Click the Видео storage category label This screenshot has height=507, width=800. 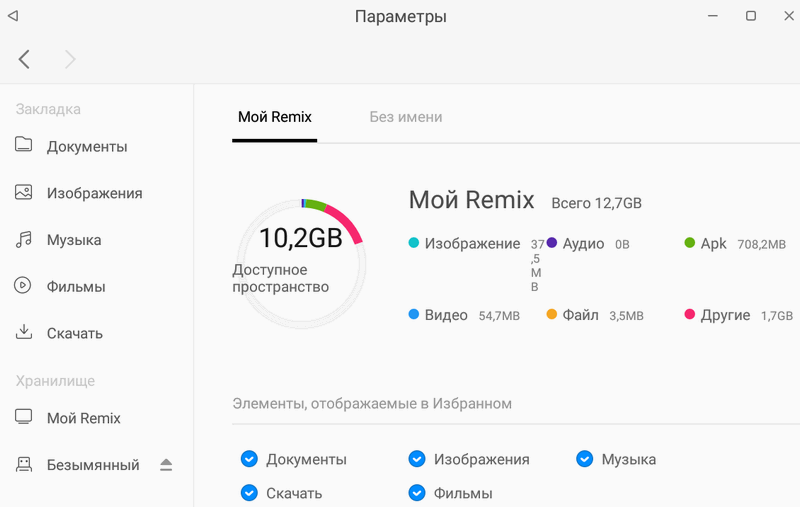[446, 315]
